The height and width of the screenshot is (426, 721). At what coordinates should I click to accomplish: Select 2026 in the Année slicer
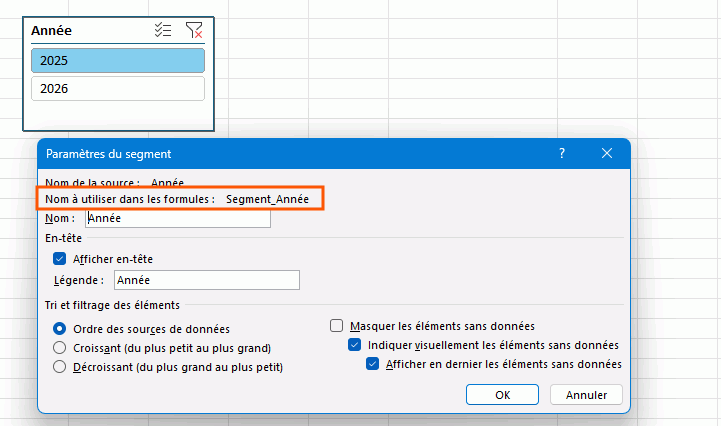pyautogui.click(x=118, y=89)
